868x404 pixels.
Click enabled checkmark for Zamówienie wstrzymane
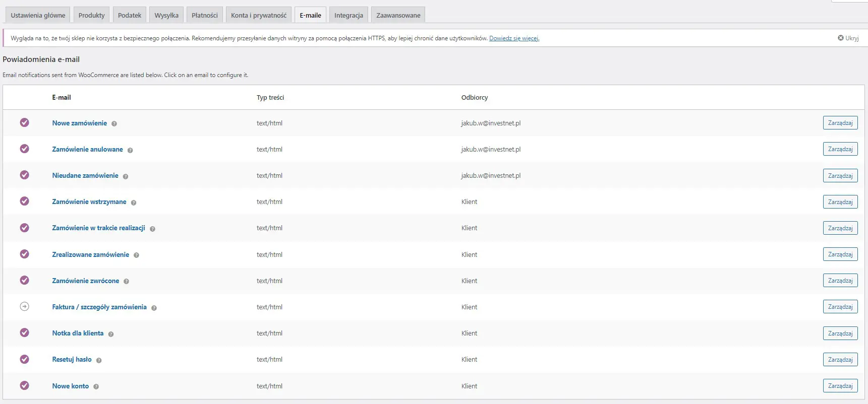point(24,201)
